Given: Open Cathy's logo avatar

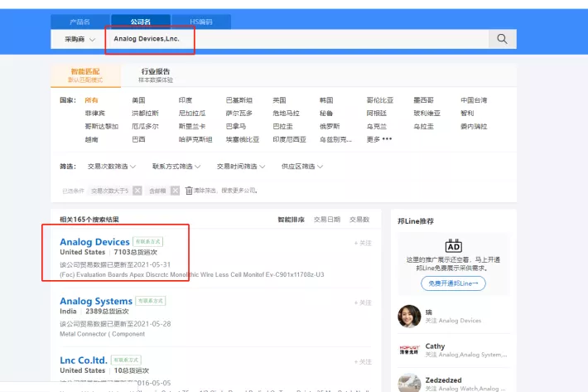Looking at the screenshot, I should pyautogui.click(x=409, y=350).
